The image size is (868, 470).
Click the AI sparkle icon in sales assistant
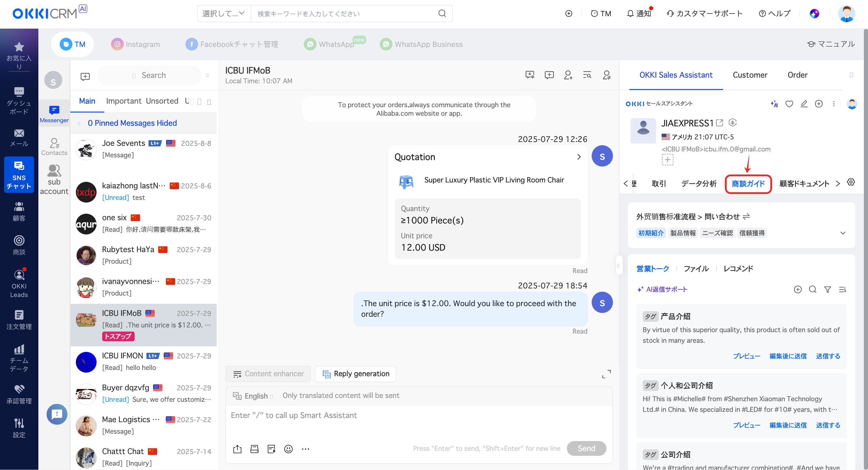click(774, 104)
